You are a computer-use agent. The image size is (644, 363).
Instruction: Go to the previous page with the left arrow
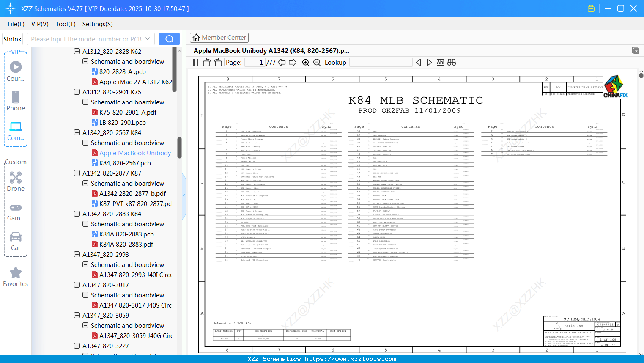click(x=282, y=62)
